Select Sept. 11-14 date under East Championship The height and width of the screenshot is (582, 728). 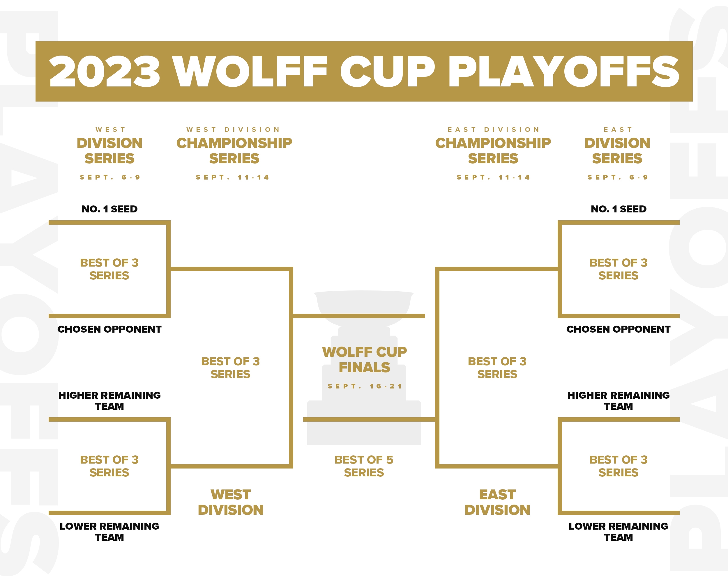pyautogui.click(x=493, y=178)
